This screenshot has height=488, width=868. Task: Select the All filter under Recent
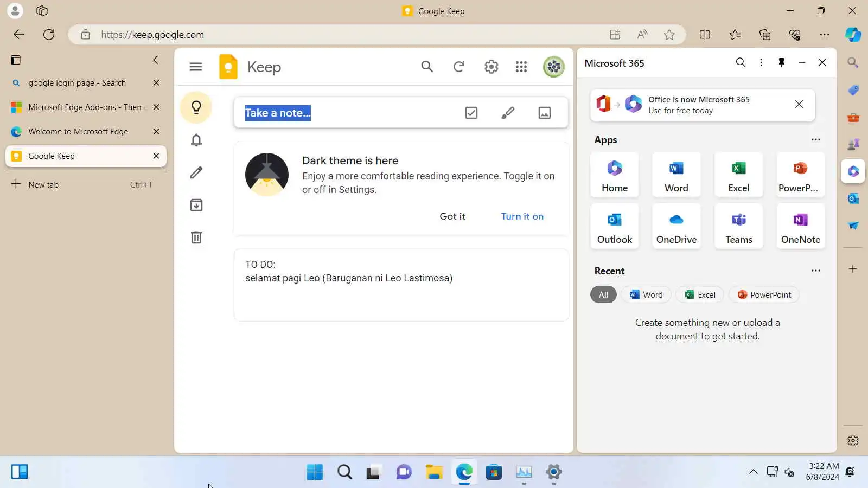click(603, 294)
